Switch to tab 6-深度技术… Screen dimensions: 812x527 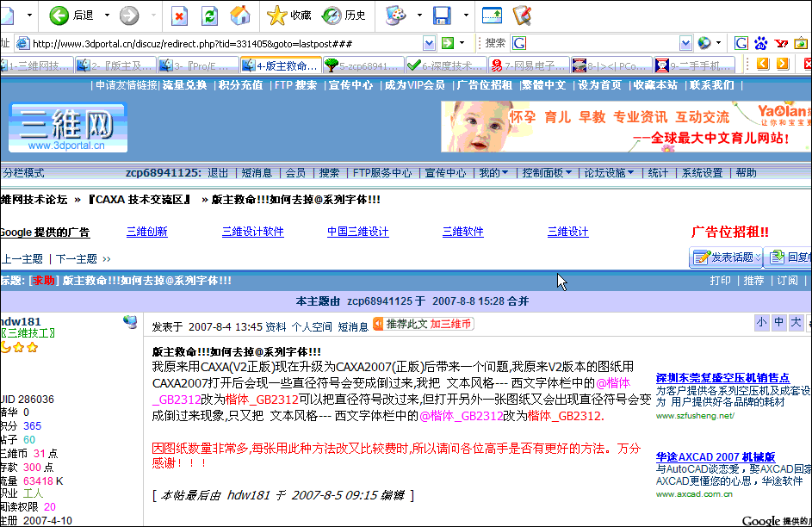coord(446,65)
